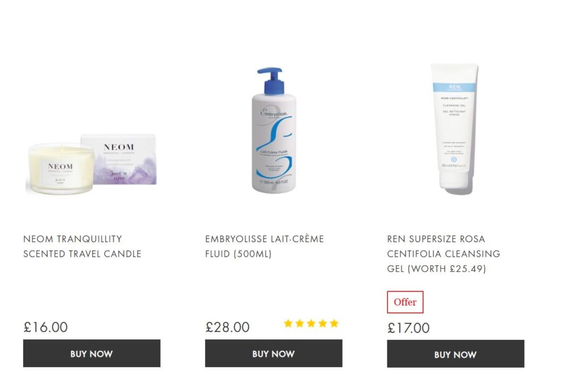Viewport: 579px width, 392px height.
Task: Open the Embryolisse Lait-Crème Fluid (500ml) title
Action: pyautogui.click(x=265, y=247)
